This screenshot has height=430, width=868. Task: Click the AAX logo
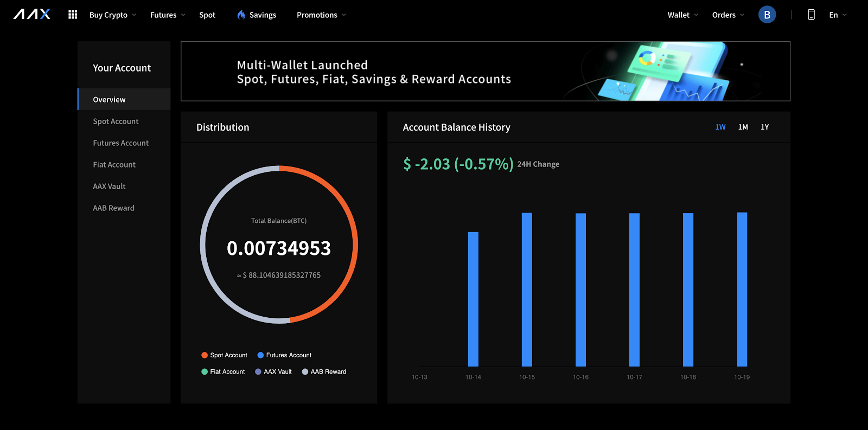click(32, 14)
